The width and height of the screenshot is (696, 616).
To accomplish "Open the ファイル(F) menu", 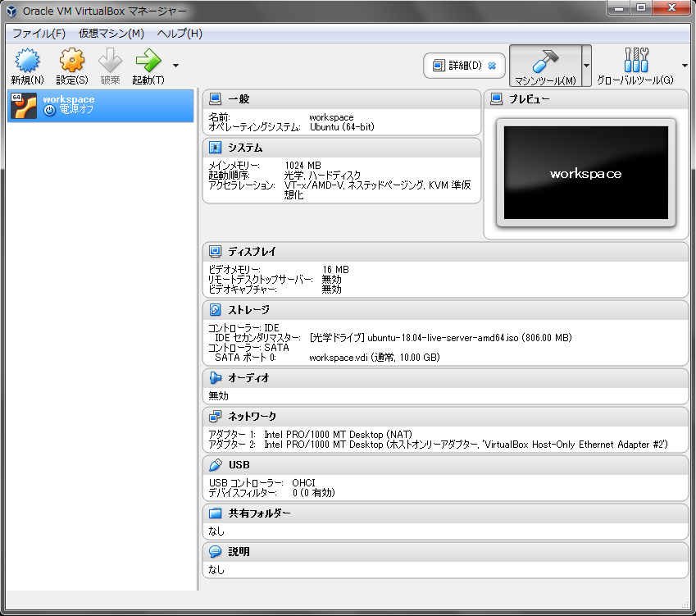I will click(x=39, y=34).
